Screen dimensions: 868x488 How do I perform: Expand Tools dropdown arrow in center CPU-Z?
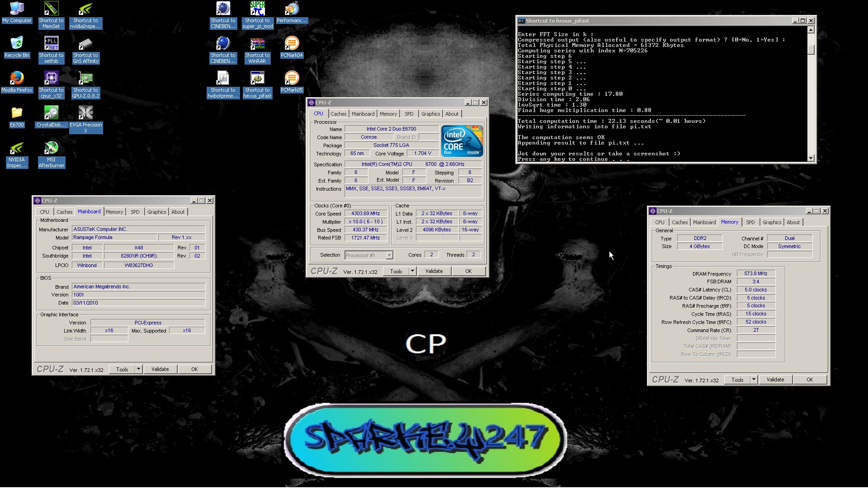click(412, 271)
